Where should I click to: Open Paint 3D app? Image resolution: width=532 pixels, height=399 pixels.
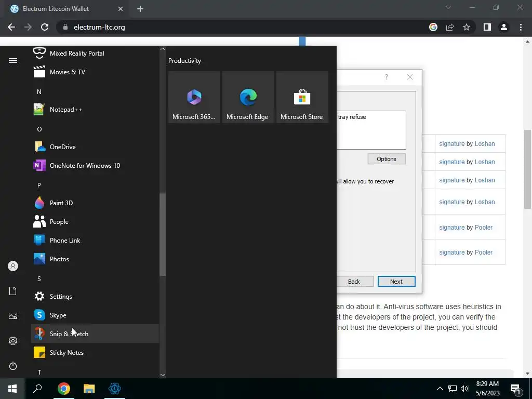(x=95, y=203)
